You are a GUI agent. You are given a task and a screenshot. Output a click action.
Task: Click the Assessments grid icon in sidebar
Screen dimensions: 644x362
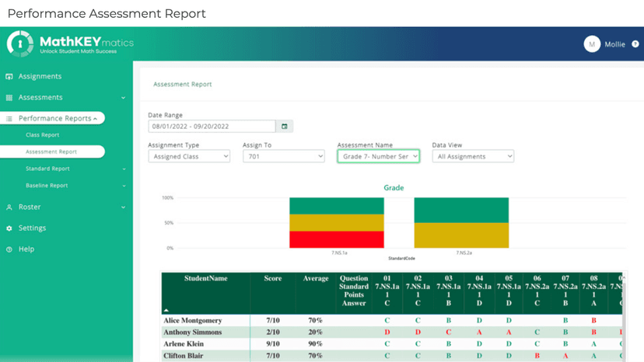[x=9, y=98]
